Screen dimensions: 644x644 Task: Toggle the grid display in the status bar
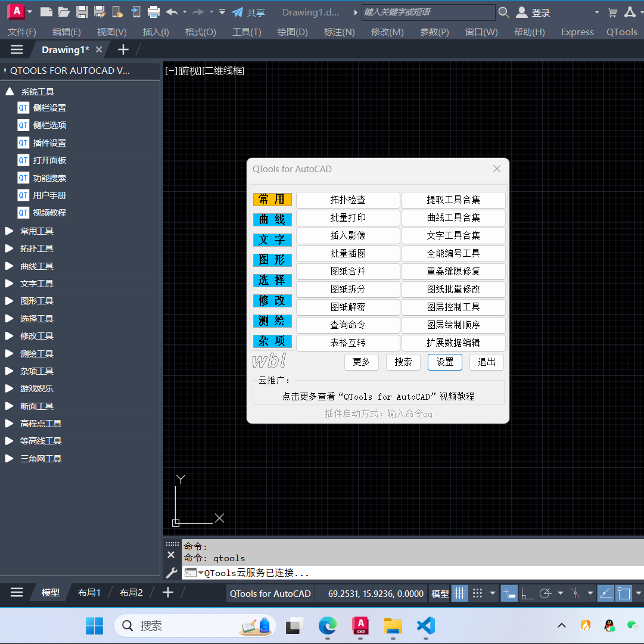459,593
